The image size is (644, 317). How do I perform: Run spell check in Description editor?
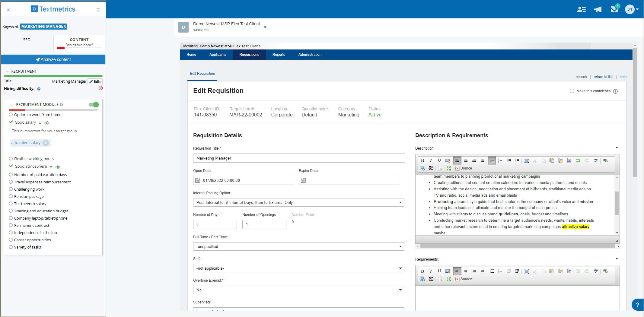(596, 160)
